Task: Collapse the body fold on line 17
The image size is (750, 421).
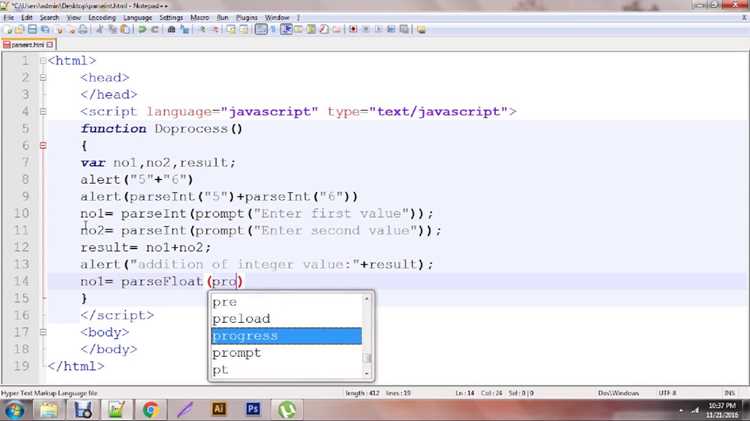Action: [43, 332]
